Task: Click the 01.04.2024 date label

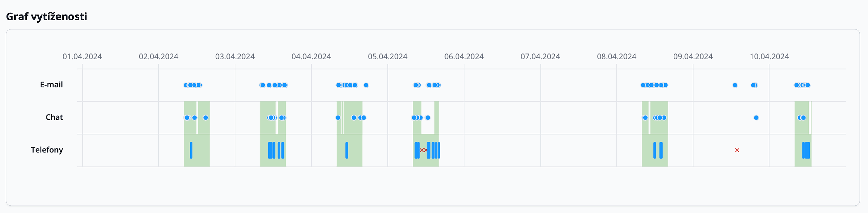Action: point(82,57)
